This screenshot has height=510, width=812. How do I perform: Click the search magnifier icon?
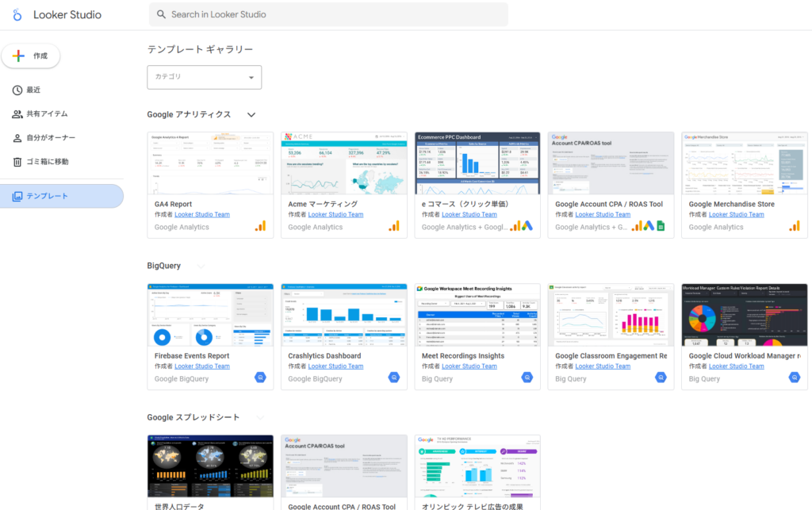162,14
